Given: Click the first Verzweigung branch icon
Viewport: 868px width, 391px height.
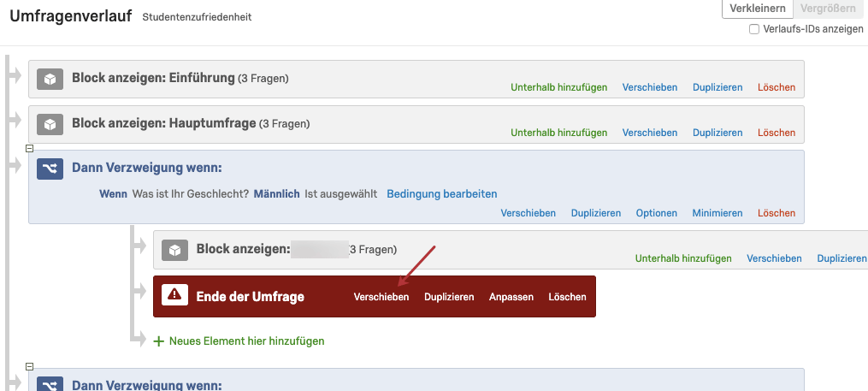Looking at the screenshot, I should [x=50, y=169].
